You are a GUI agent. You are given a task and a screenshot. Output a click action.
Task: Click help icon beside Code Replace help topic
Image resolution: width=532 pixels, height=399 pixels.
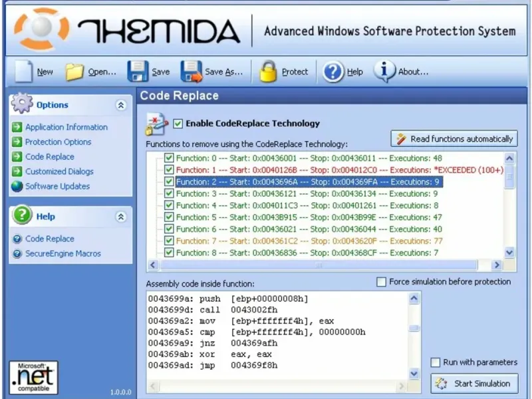click(17, 239)
